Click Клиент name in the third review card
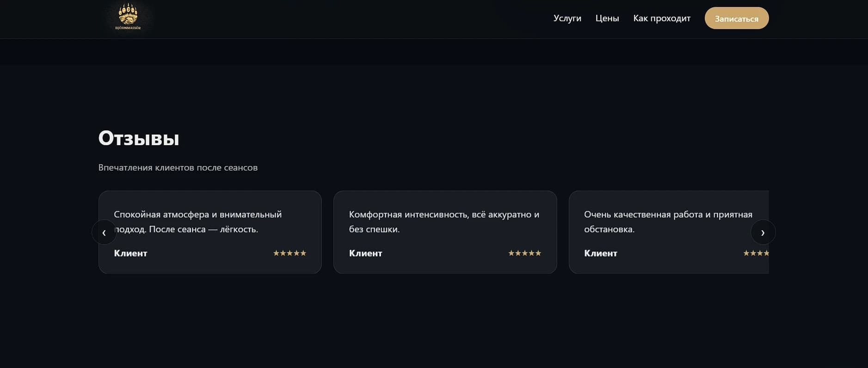The width and height of the screenshot is (868, 368). pyautogui.click(x=600, y=253)
